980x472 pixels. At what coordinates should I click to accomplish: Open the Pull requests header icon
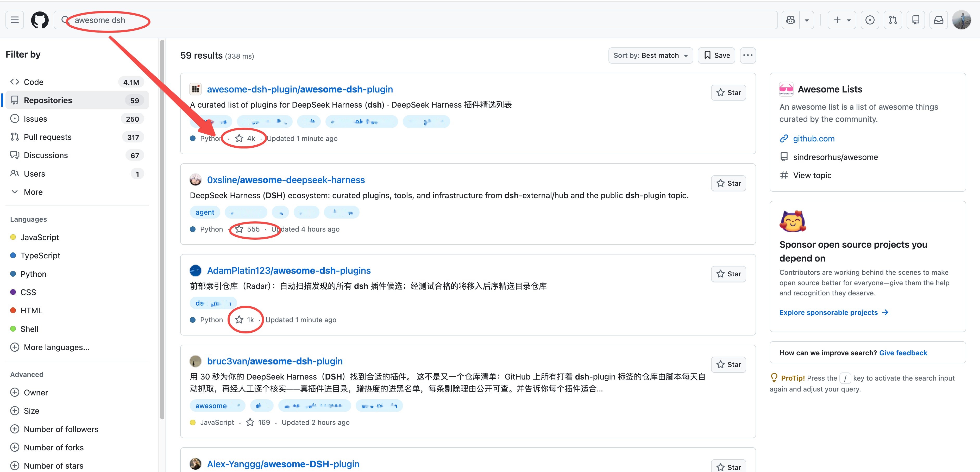[893, 20]
